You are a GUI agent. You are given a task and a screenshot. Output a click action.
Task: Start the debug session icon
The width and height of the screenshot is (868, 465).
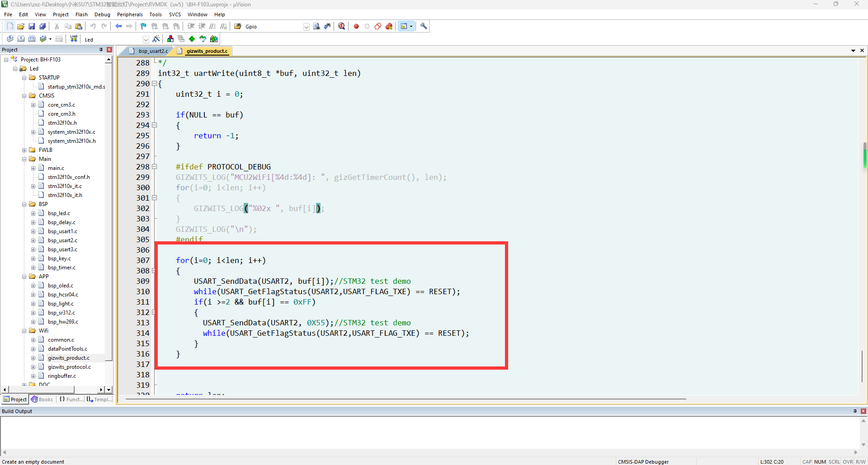[x=342, y=27]
